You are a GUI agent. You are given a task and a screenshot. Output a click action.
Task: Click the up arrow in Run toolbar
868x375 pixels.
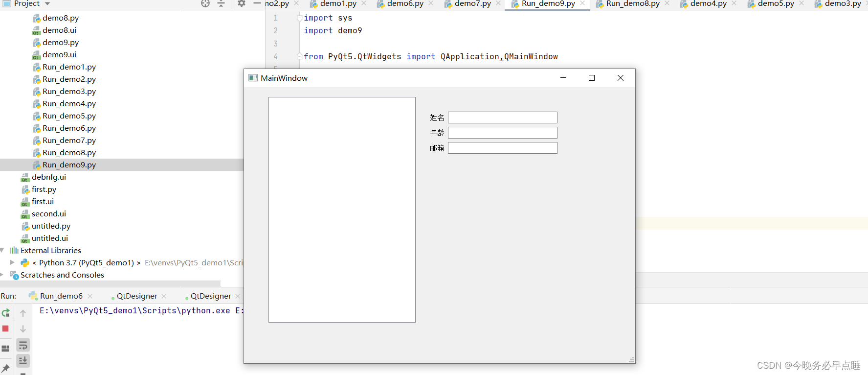click(x=23, y=313)
